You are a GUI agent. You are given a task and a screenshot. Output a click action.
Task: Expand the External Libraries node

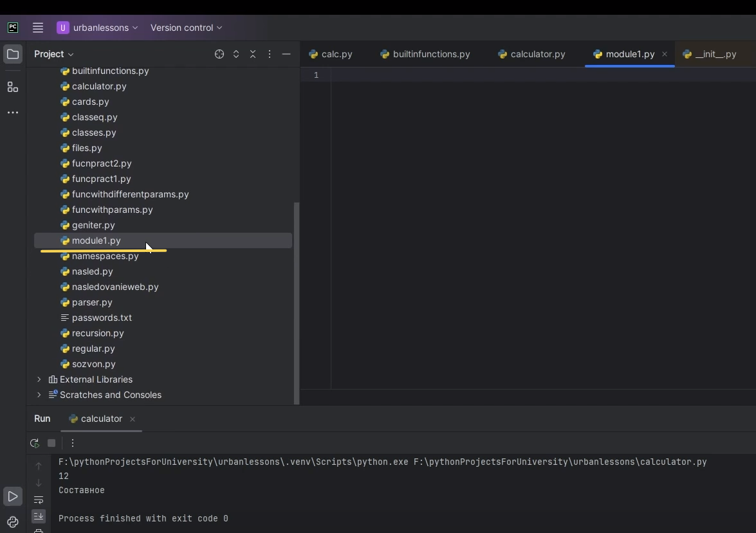click(x=39, y=379)
